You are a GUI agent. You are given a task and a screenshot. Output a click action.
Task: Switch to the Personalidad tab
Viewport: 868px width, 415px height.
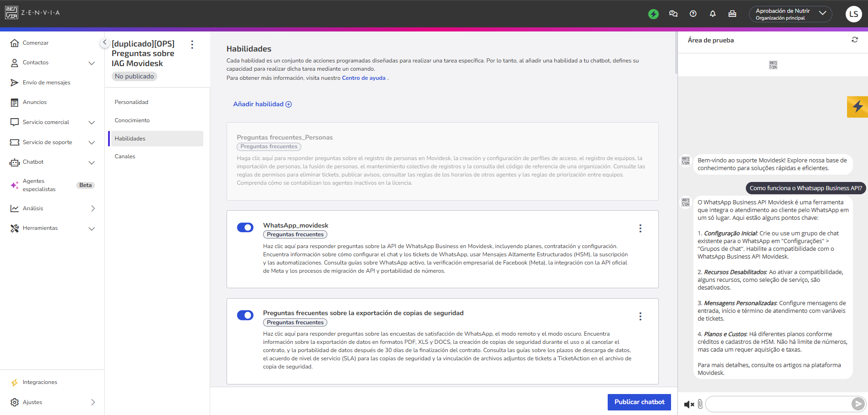[x=131, y=102]
